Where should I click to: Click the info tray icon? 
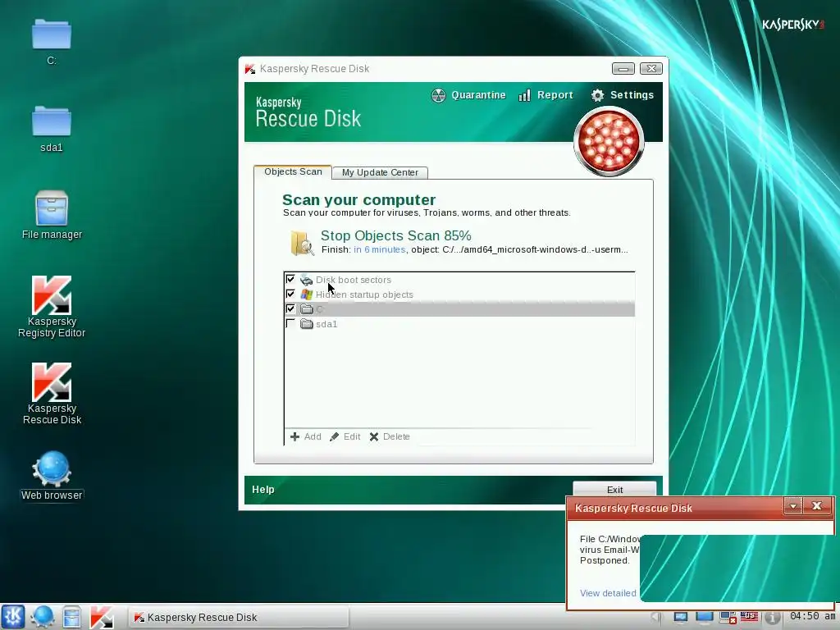coord(772,618)
